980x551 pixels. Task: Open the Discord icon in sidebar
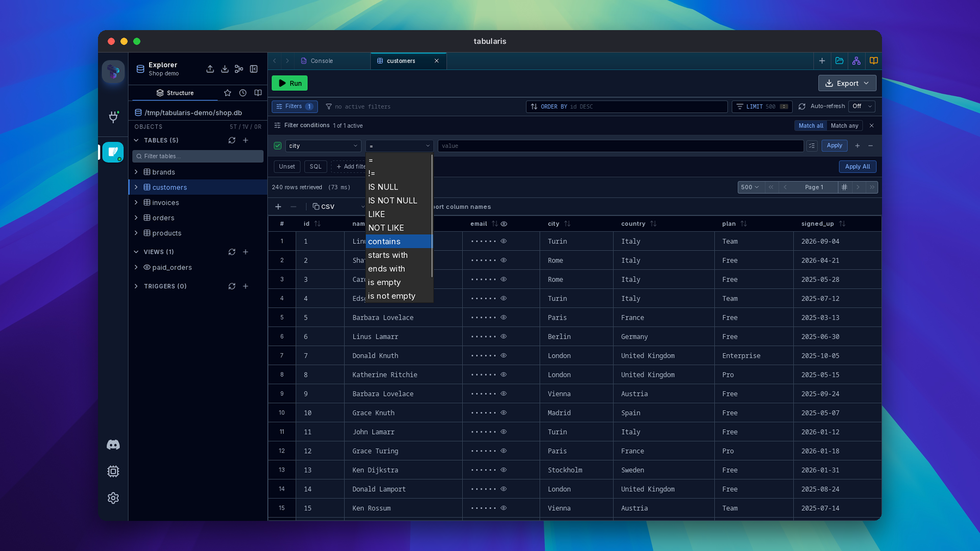click(x=113, y=445)
